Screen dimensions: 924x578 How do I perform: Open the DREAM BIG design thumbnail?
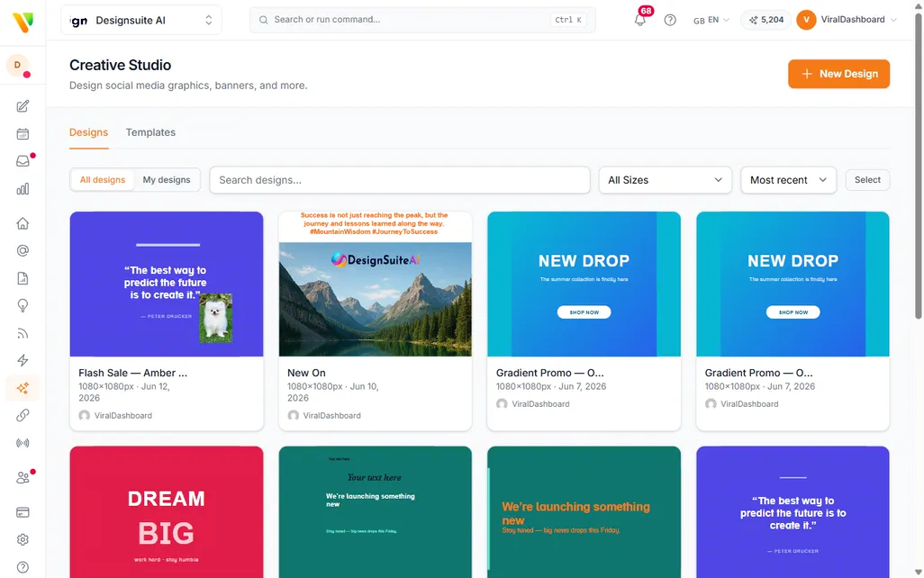tap(167, 512)
